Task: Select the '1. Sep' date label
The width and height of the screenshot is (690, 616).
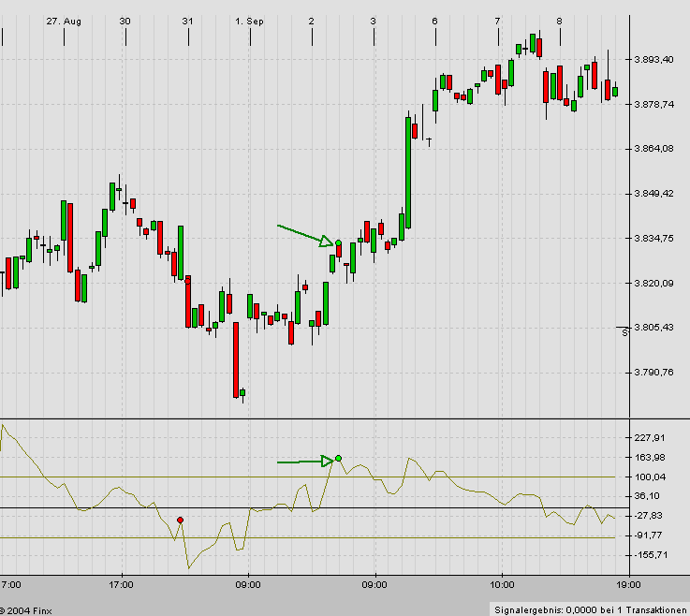Action: pyautogui.click(x=250, y=21)
